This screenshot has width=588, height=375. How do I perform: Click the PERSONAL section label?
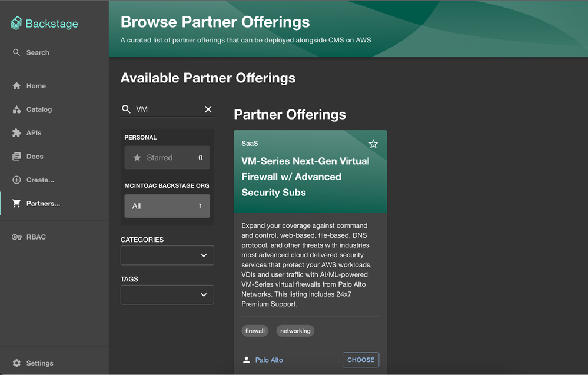(141, 137)
